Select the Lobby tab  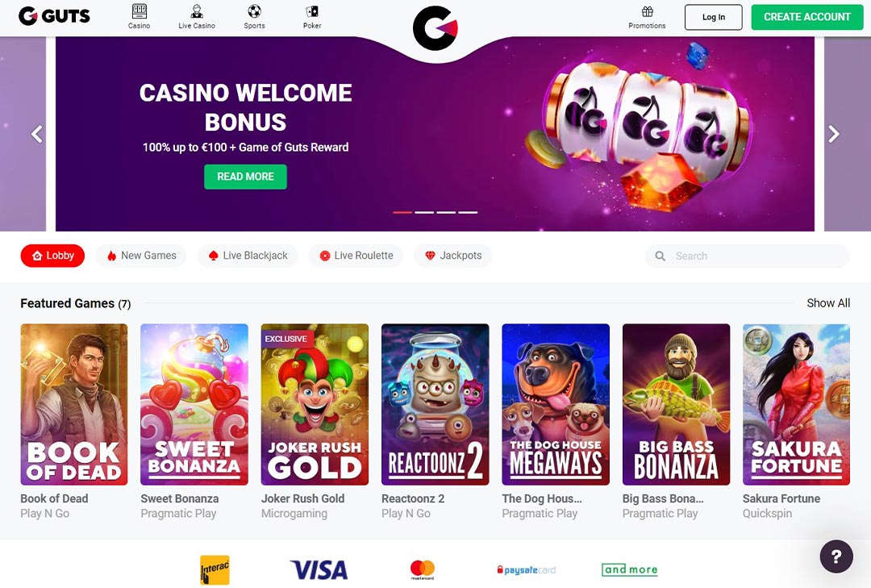(x=52, y=256)
